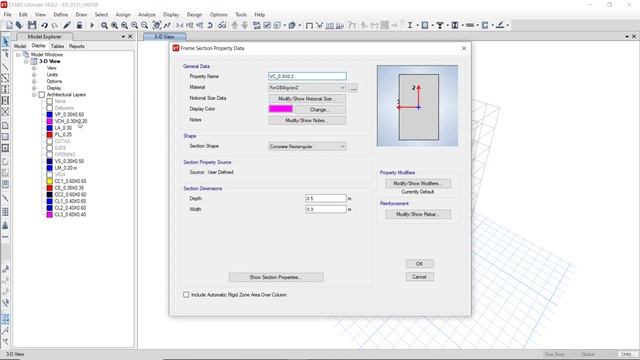Click the red PL_0.25 layer swatch

click(x=49, y=134)
